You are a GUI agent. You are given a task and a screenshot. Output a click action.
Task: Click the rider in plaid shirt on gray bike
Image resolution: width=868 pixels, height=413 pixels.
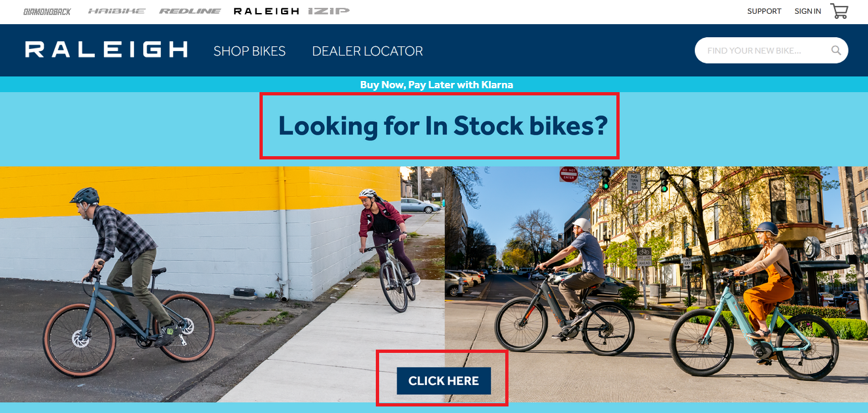coord(127,284)
